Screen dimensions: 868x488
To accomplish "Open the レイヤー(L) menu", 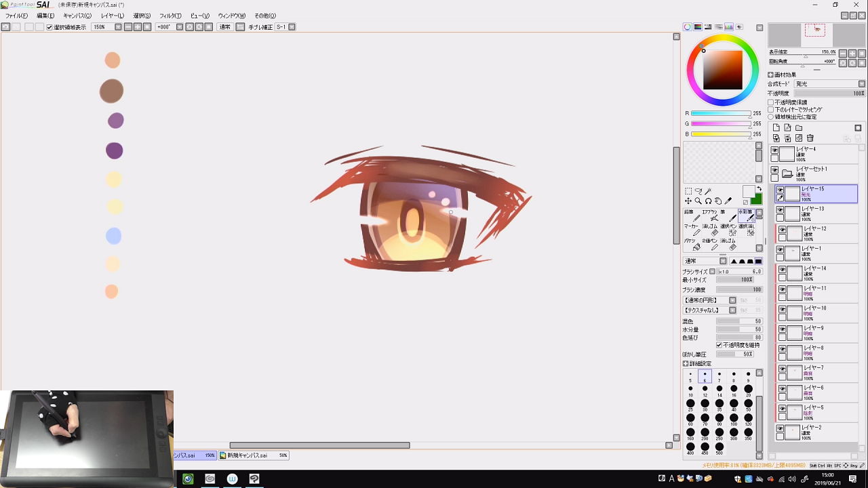I will click(x=113, y=16).
